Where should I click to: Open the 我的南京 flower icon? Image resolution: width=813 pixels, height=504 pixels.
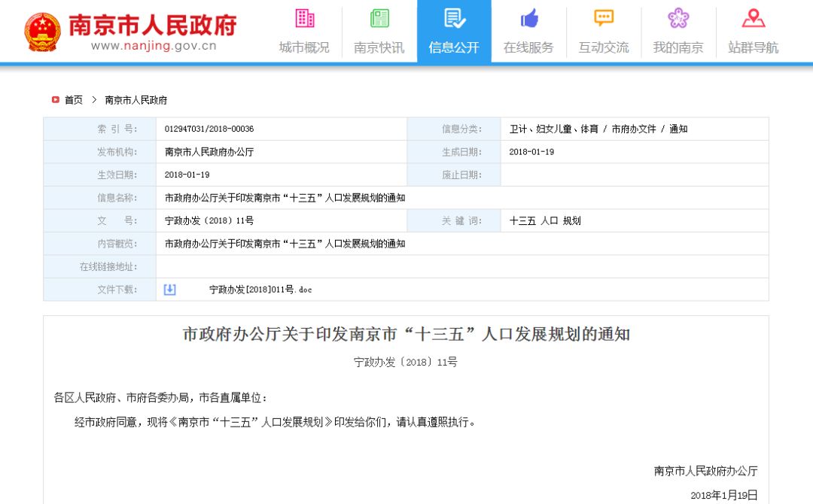tap(678, 18)
